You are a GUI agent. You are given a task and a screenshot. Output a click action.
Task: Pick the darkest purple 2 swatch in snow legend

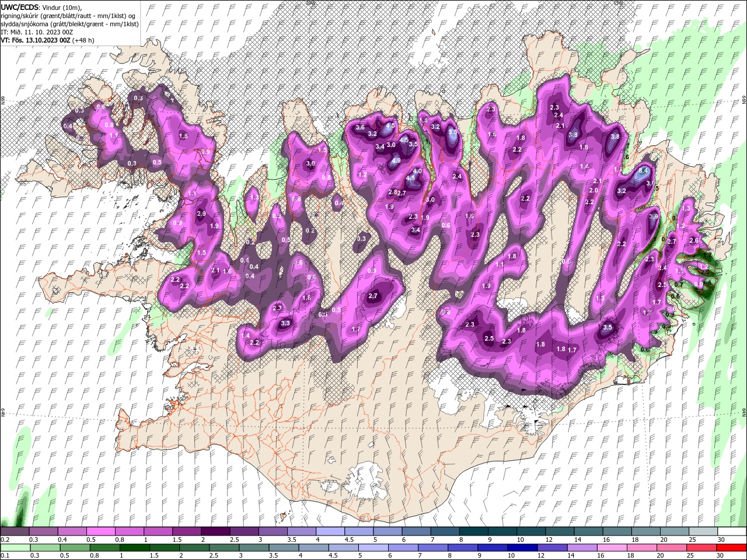tap(215, 531)
